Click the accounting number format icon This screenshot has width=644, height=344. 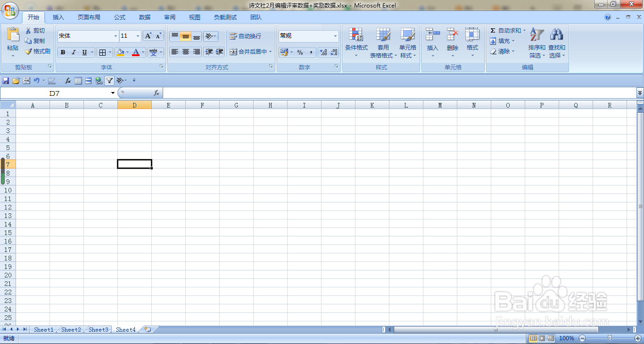point(284,52)
